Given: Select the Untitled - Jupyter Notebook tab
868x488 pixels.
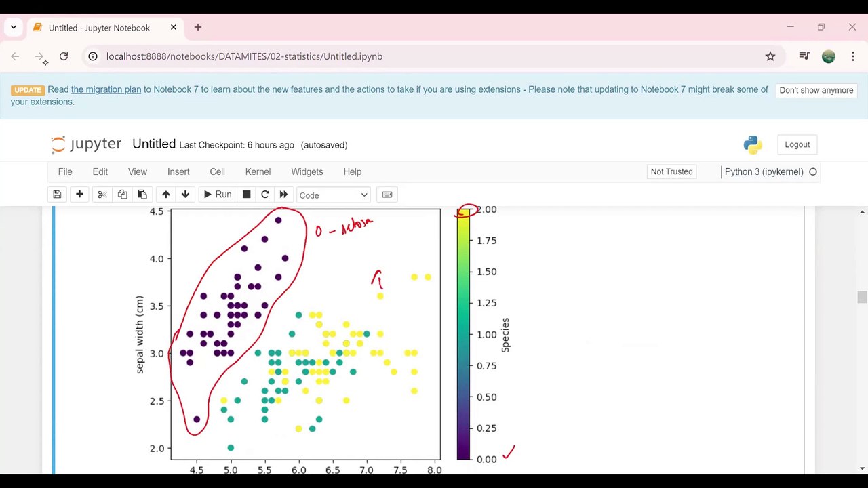Looking at the screenshot, I should click(x=106, y=28).
